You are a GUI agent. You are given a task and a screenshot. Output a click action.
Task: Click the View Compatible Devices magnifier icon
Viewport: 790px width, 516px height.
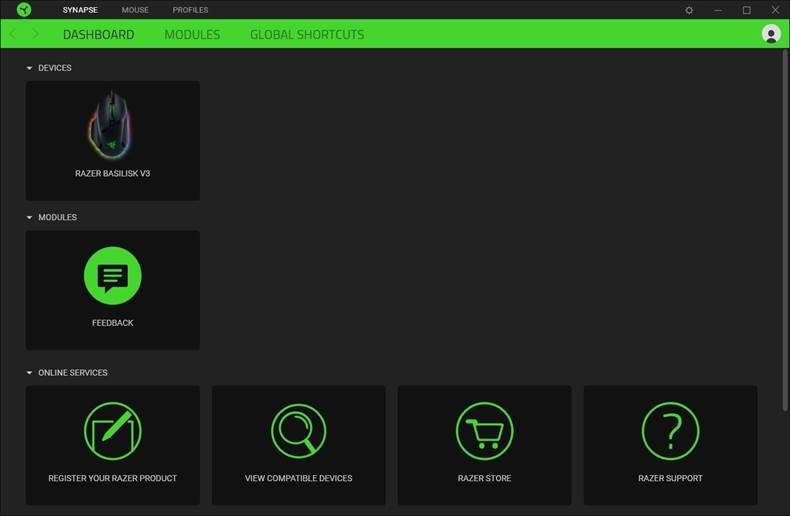pyautogui.click(x=298, y=431)
